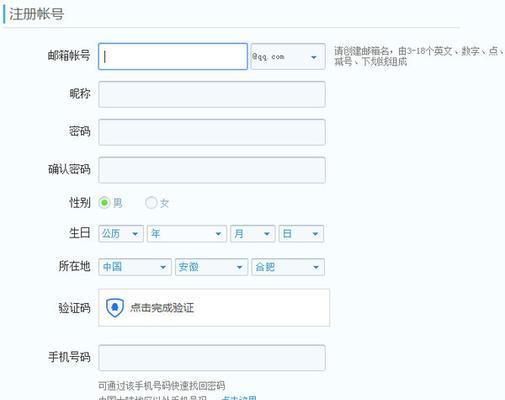Open the 中国 country dropdown
Screen dimensions: 505x400
coord(135,267)
